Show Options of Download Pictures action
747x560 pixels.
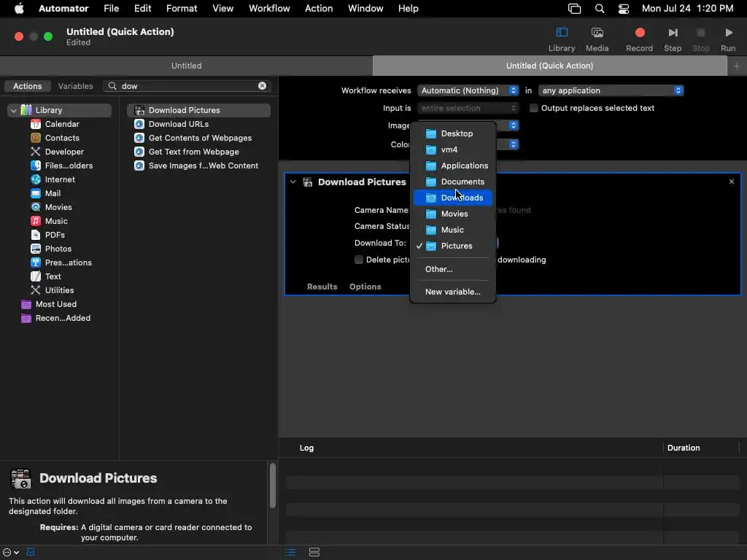(x=365, y=287)
